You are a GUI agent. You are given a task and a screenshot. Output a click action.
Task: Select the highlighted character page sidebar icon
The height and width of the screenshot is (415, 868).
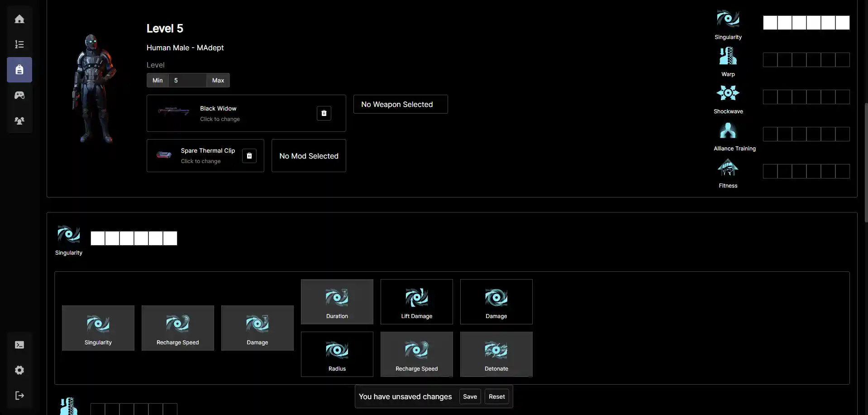pos(19,70)
